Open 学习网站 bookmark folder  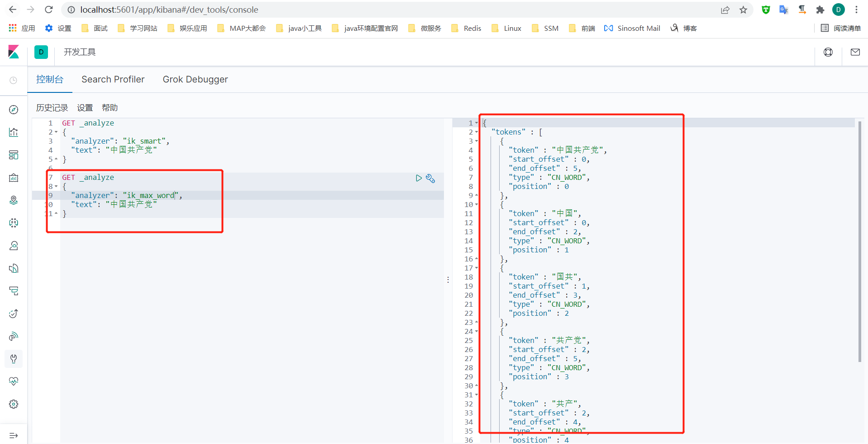[138, 28]
